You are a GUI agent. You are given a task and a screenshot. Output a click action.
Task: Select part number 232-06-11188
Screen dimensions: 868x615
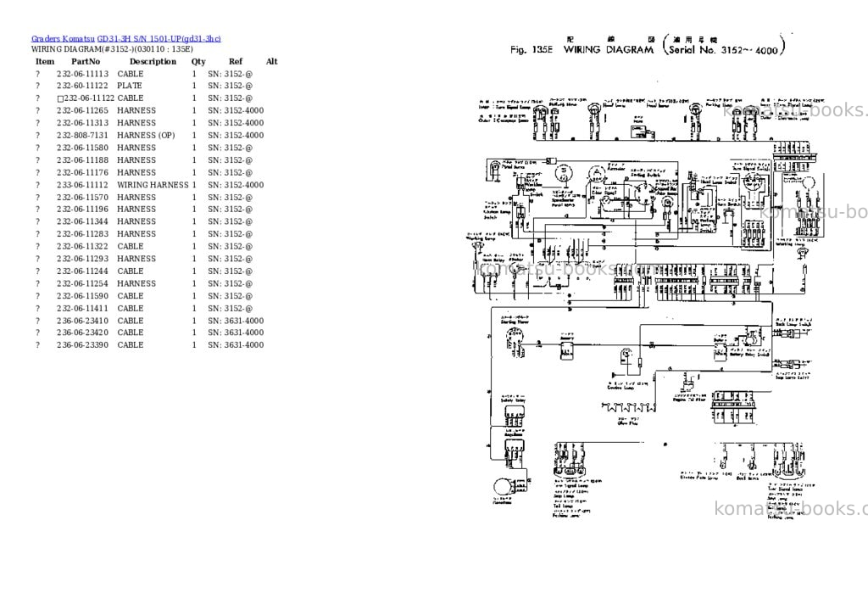82,160
